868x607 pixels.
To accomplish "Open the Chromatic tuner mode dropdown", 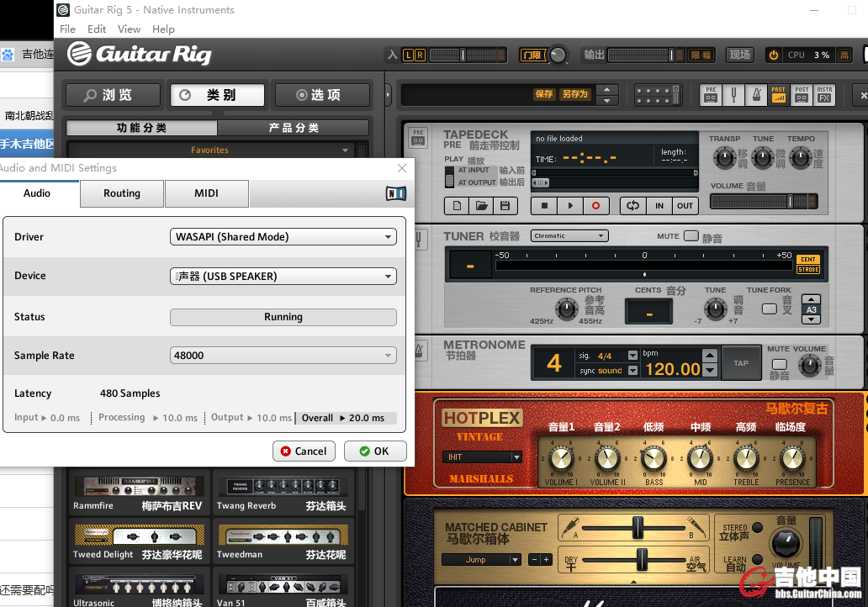I will (x=569, y=235).
